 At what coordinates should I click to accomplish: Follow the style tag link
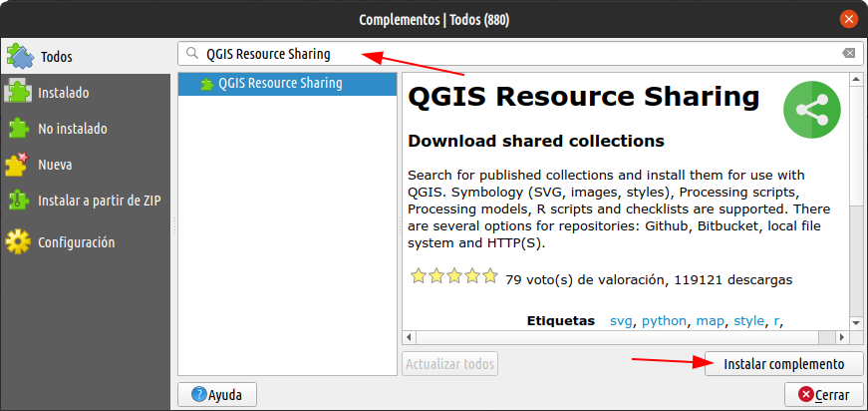tap(748, 321)
